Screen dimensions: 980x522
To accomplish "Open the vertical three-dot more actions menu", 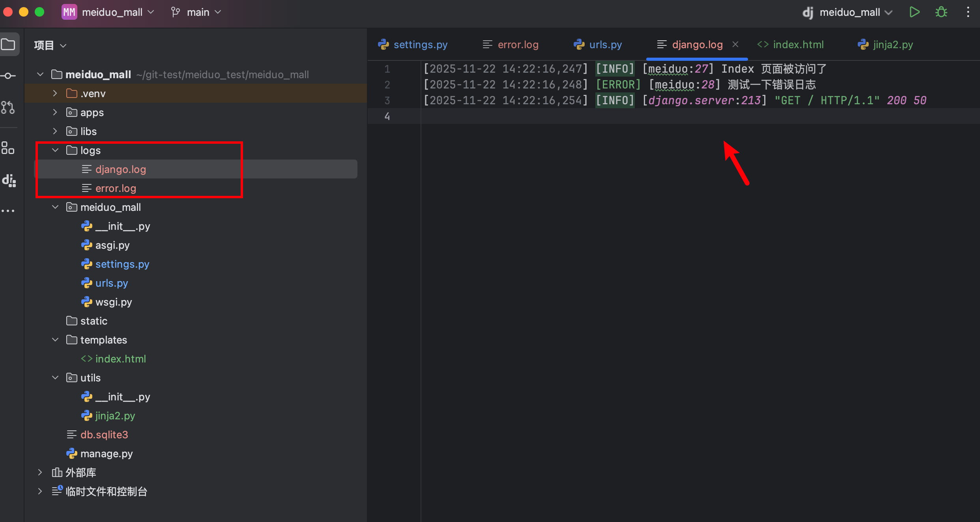I will point(968,12).
